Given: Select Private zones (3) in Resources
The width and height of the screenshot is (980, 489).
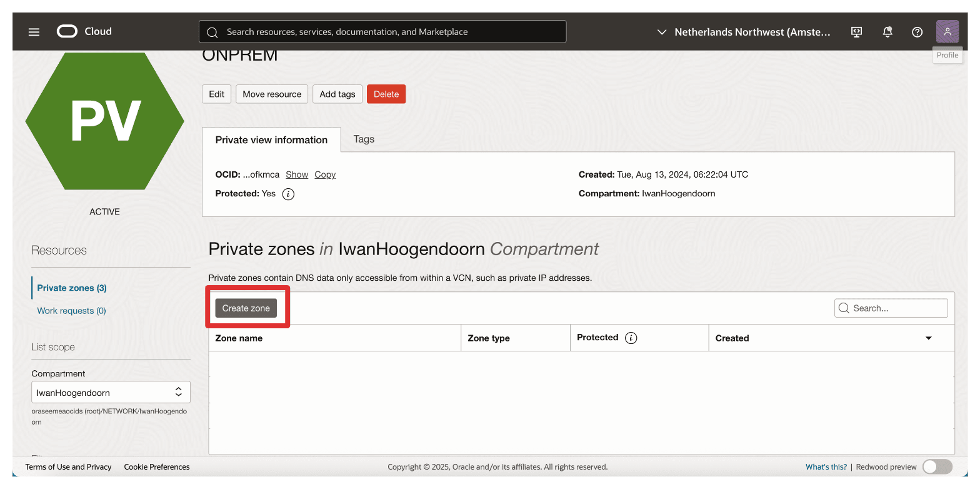Looking at the screenshot, I should (72, 288).
